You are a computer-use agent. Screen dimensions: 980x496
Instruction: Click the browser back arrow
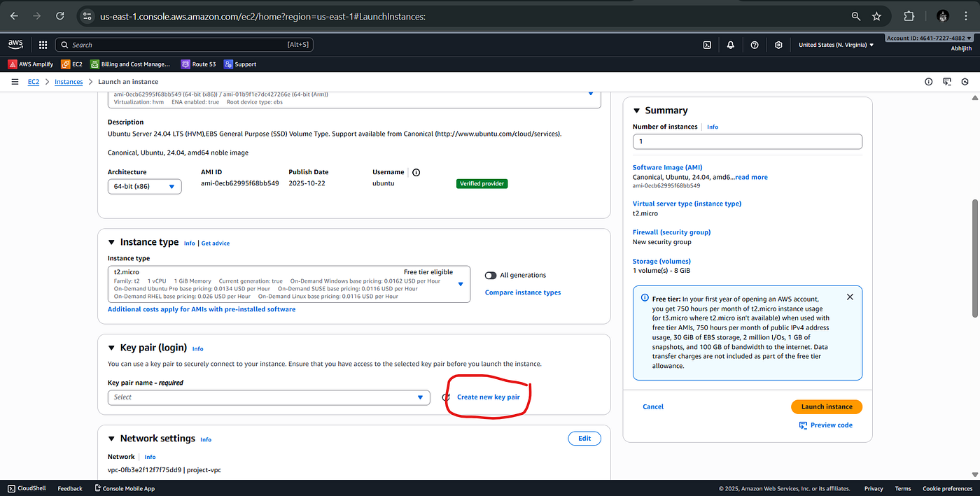click(x=14, y=15)
